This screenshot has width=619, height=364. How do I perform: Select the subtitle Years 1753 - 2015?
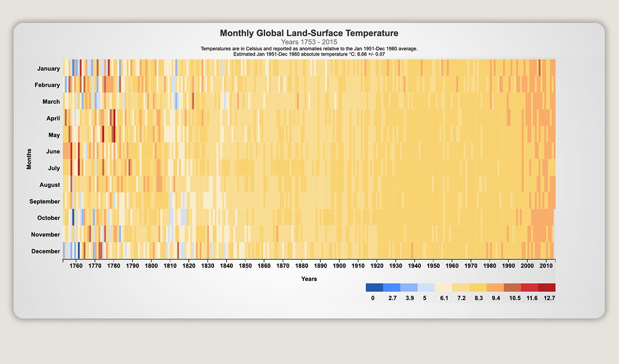[309, 41]
